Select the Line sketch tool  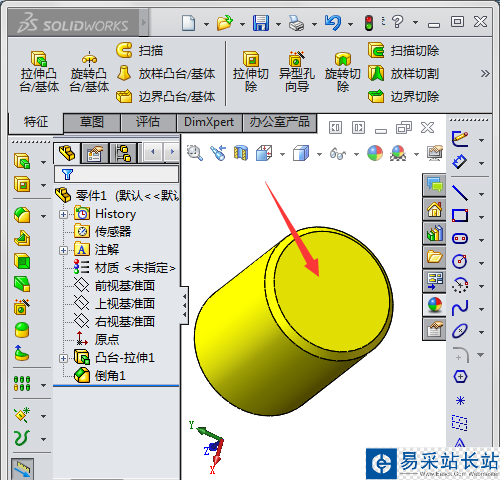[460, 193]
